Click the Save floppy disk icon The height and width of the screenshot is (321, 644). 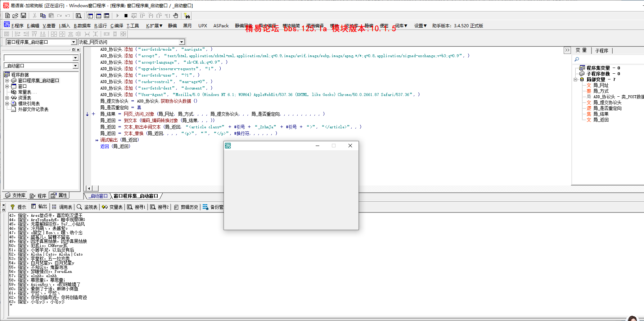click(x=23, y=15)
